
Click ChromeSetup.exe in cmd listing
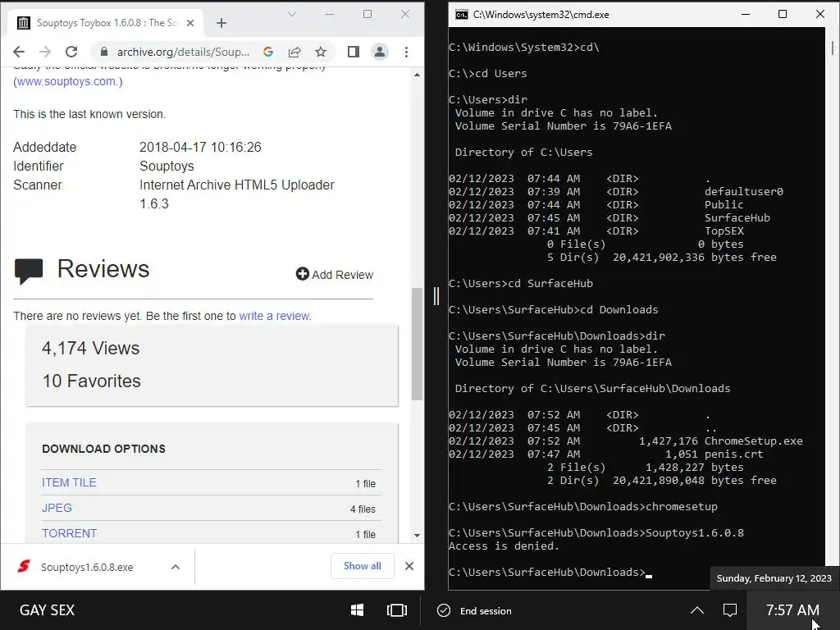coord(753,441)
